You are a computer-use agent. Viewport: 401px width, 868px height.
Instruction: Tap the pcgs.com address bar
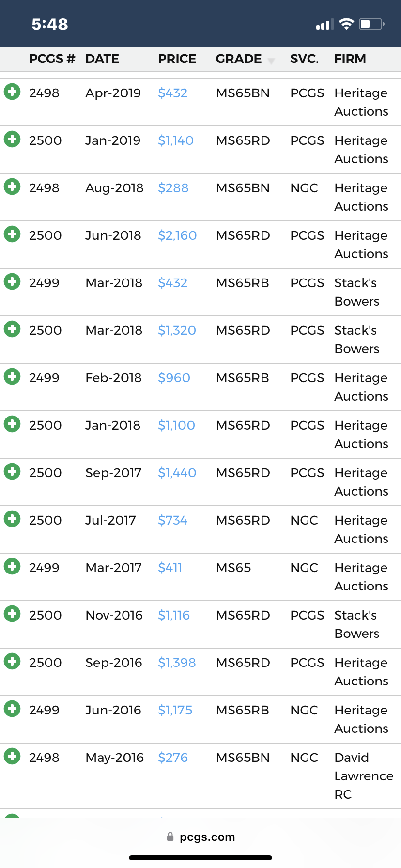pyautogui.click(x=200, y=837)
